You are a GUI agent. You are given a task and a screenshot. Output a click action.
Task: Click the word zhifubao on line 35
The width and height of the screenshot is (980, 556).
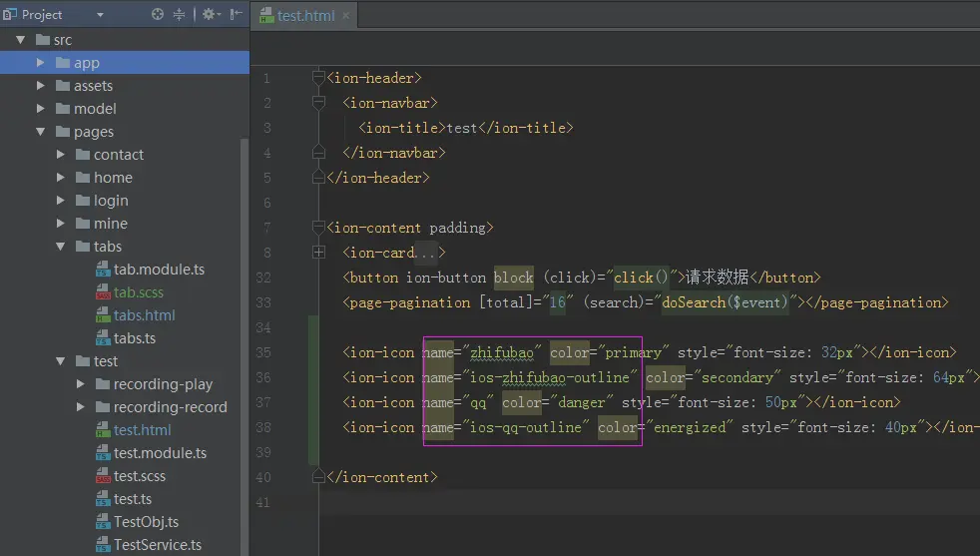pyautogui.click(x=501, y=352)
